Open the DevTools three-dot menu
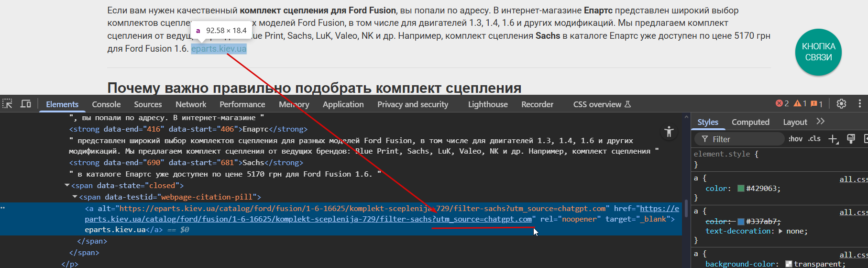Viewport: 868px width, 268px height. pyautogui.click(x=859, y=104)
